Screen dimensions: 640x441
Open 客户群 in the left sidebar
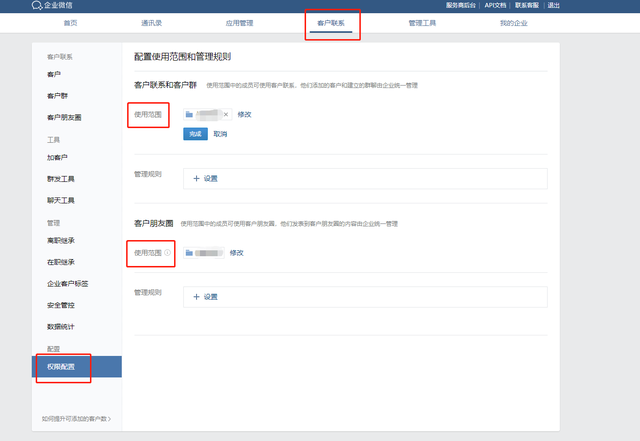tap(56, 96)
